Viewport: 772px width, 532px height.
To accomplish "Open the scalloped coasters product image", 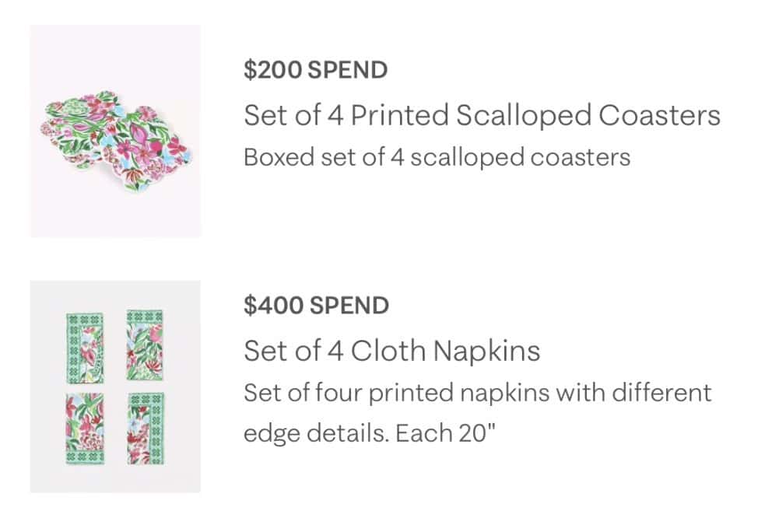I will 115,131.
